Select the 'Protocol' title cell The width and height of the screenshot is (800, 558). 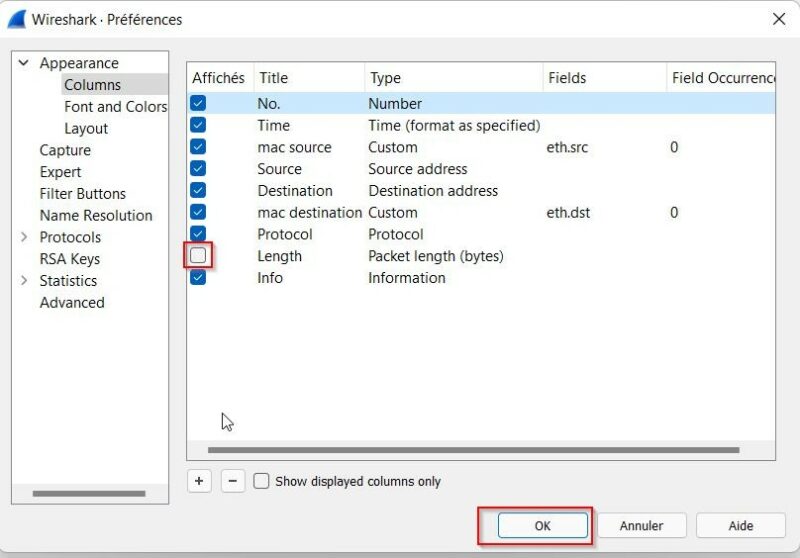tap(285, 234)
